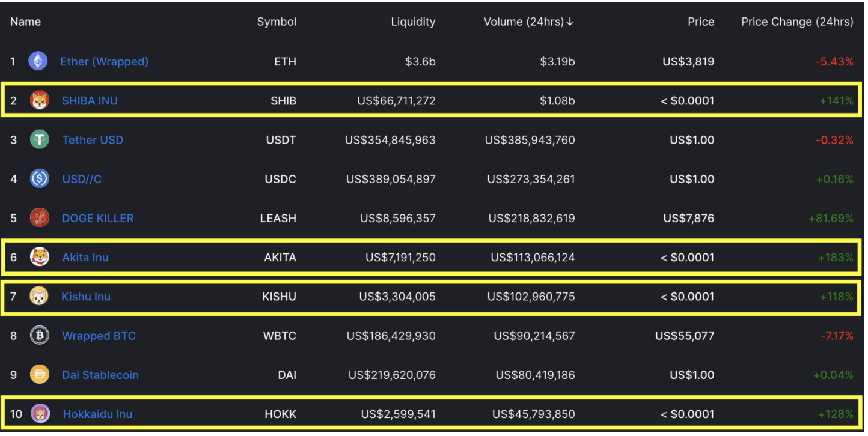Click the DOGE KILLER red icon
The width and height of the screenshot is (868, 436).
[x=40, y=218]
